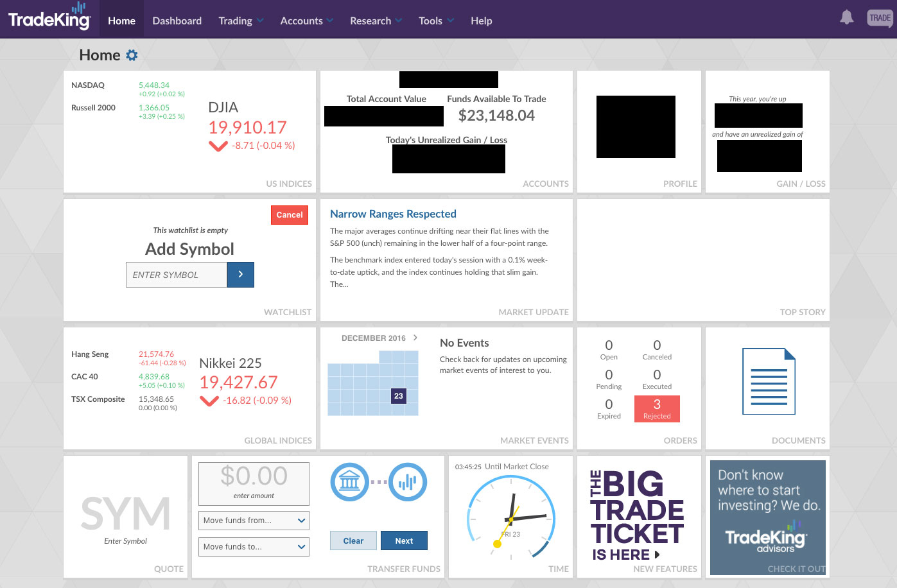Click the US INDICES widget label

pos(289,184)
